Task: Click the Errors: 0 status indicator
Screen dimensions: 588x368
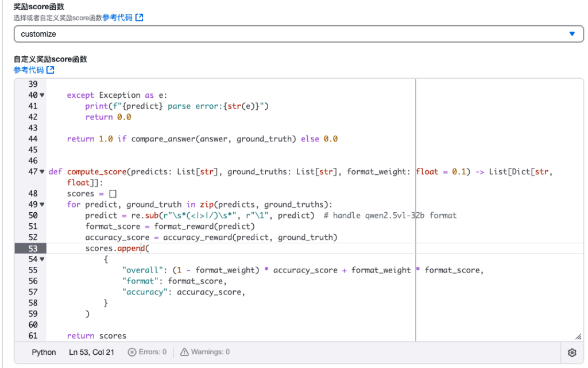Action: [147, 352]
